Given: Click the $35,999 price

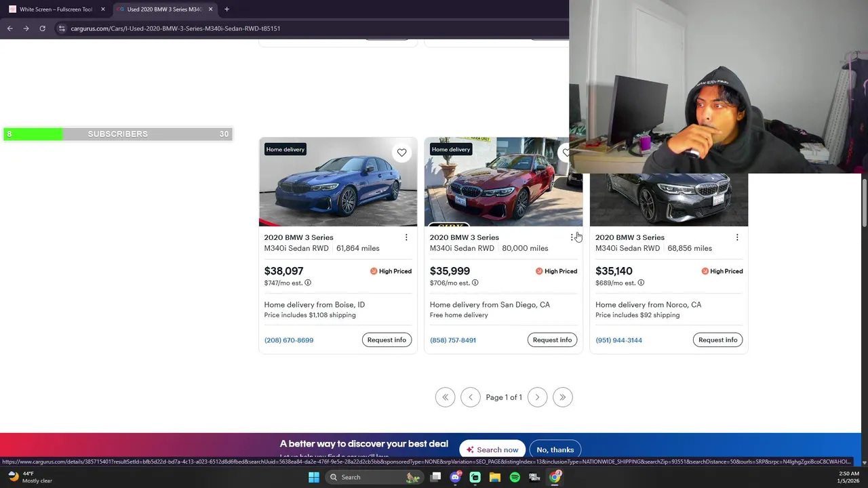Looking at the screenshot, I should [450, 271].
